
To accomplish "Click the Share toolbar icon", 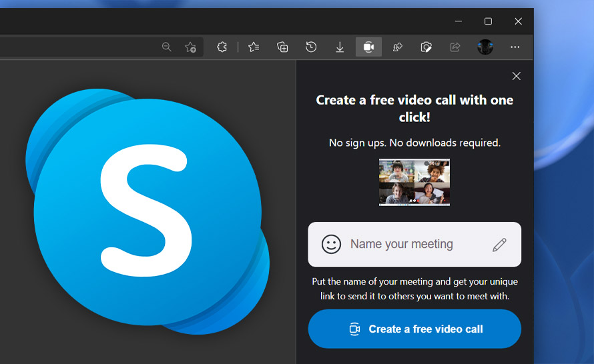I will coord(455,47).
